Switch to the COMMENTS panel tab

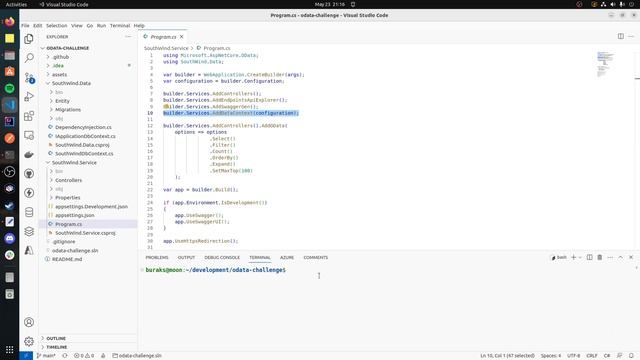pos(316,258)
